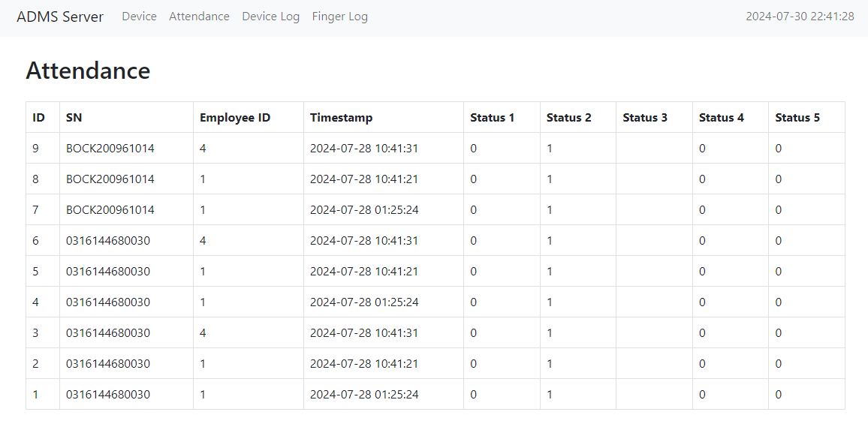The image size is (868, 430).
Task: Click the server clock in the navbar
Action: pos(799,17)
